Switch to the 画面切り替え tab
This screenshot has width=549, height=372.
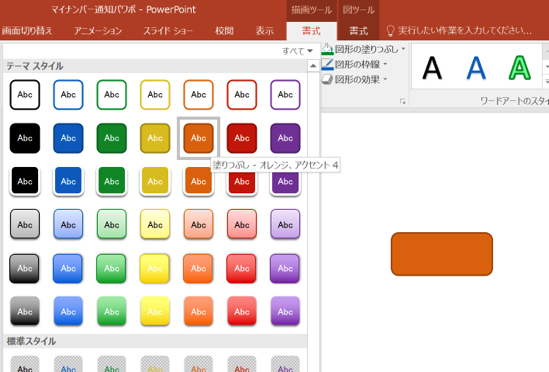(x=27, y=31)
